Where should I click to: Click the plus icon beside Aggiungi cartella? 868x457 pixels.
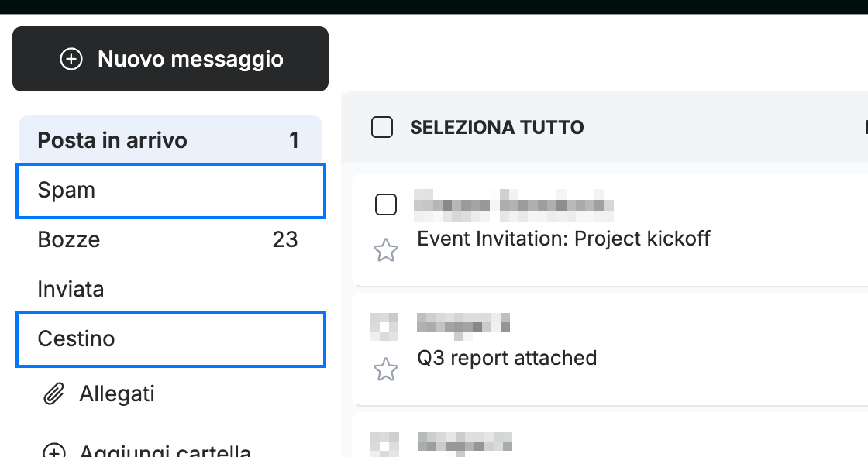(x=54, y=450)
